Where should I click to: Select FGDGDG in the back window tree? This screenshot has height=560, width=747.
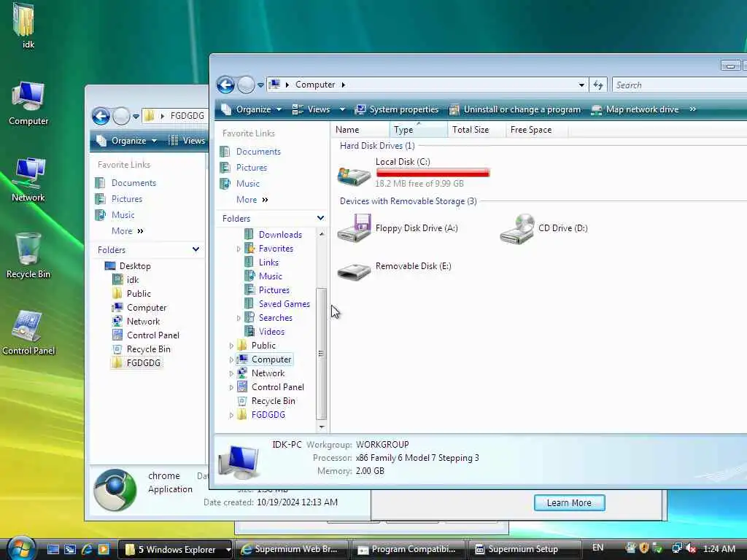coord(143,363)
